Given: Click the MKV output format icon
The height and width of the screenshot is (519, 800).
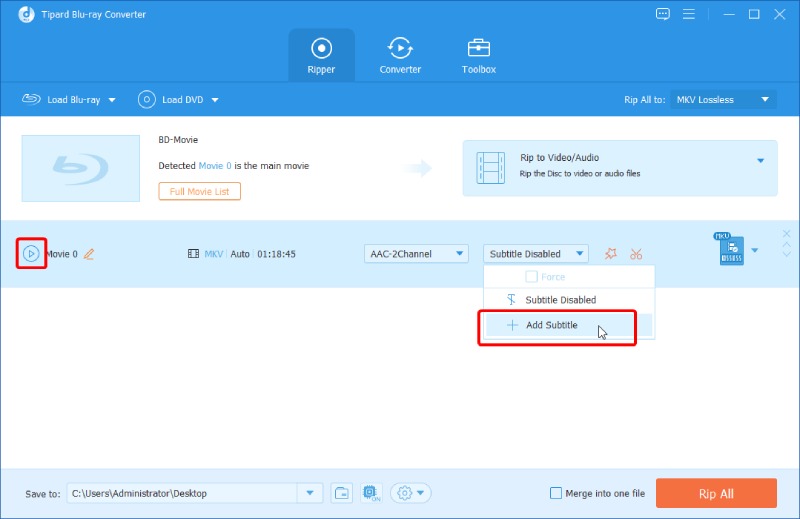Looking at the screenshot, I should coord(729,249).
